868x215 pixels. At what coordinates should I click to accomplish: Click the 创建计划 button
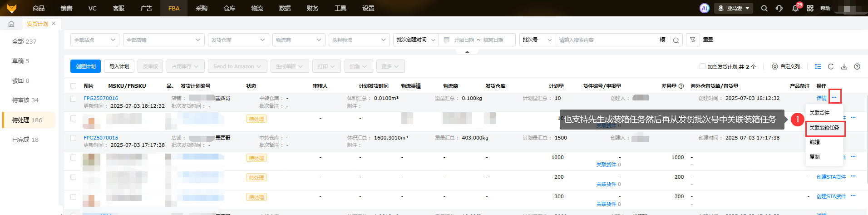(85, 66)
